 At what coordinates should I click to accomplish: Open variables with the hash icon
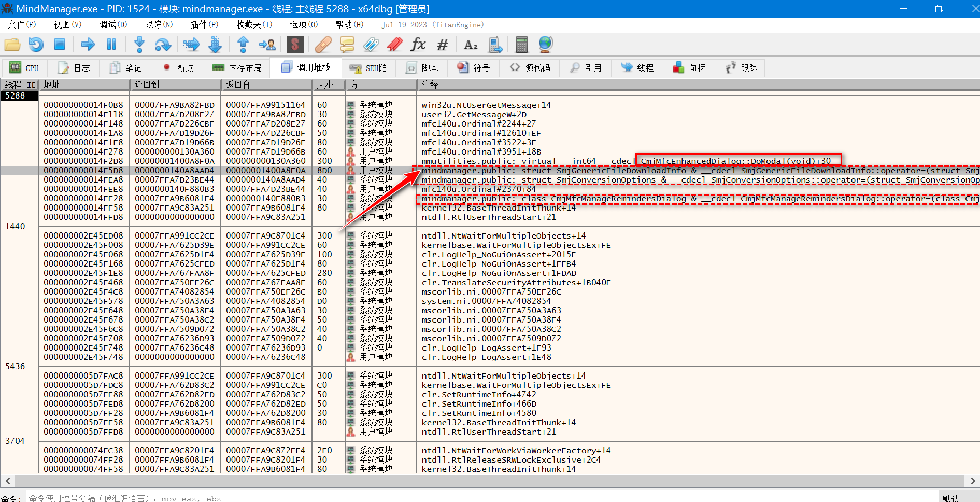pos(442,45)
